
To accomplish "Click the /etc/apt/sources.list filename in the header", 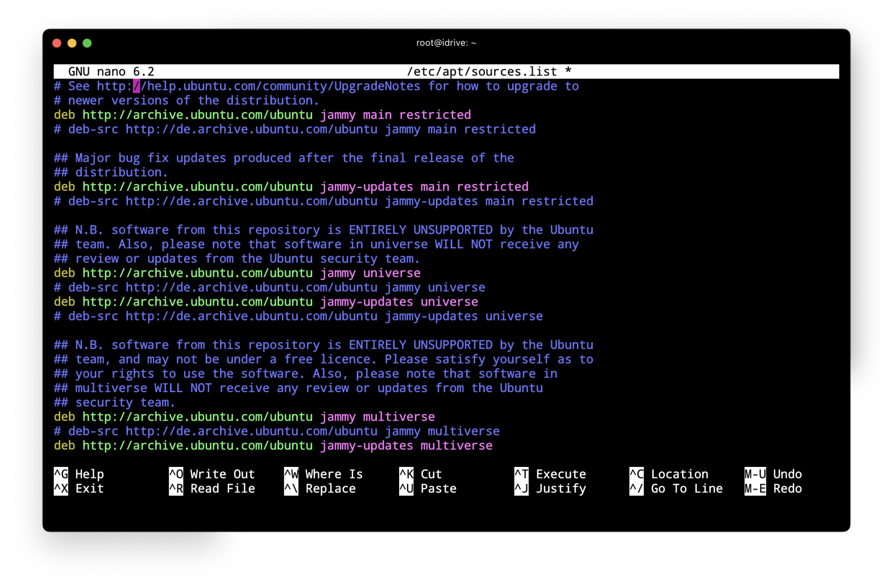I will [482, 71].
